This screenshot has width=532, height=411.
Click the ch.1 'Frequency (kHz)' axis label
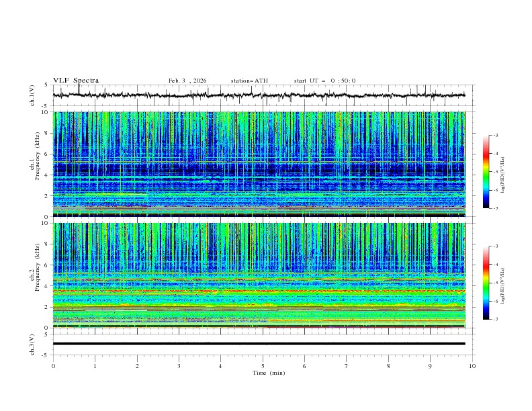tap(37, 156)
